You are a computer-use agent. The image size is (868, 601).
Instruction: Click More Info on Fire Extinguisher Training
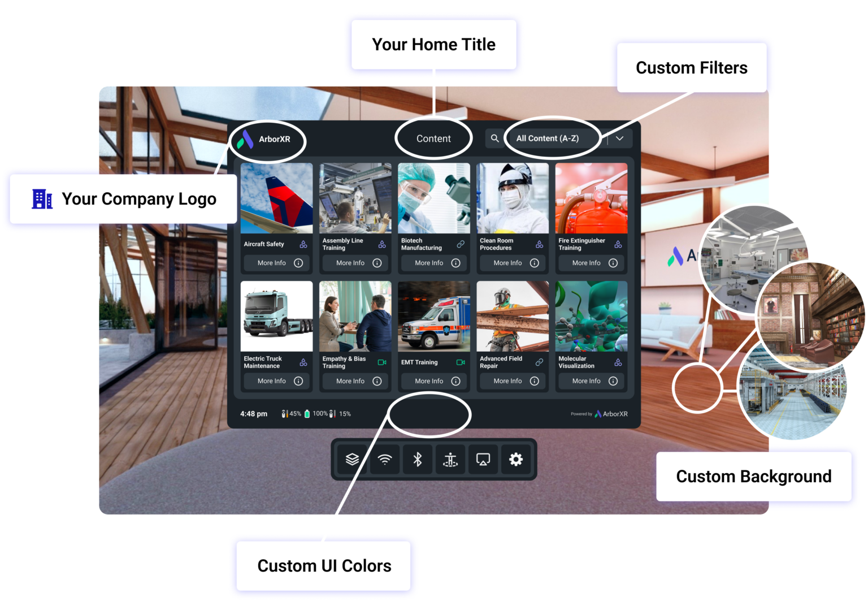click(591, 262)
